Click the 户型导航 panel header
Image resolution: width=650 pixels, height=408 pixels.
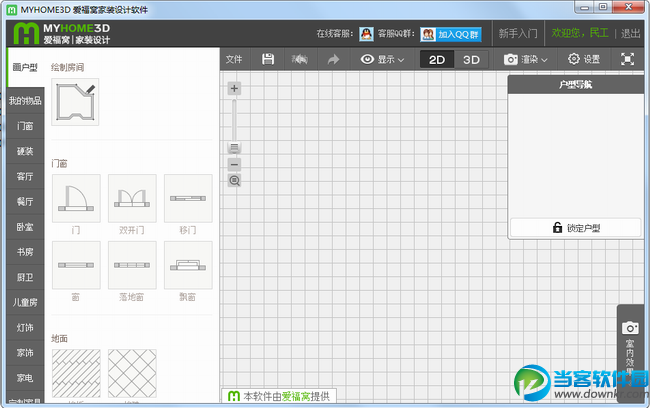coord(576,85)
